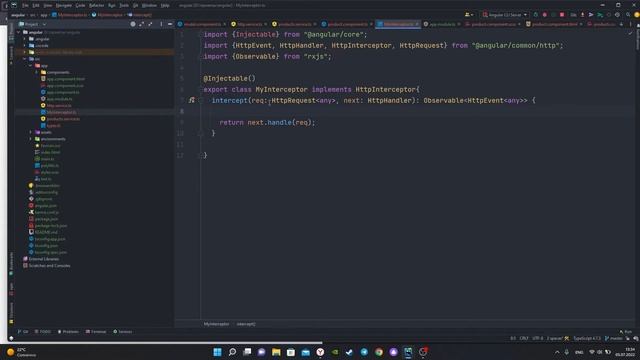Open the File menu
Screen dimensions: 640x360
pos(25,5)
